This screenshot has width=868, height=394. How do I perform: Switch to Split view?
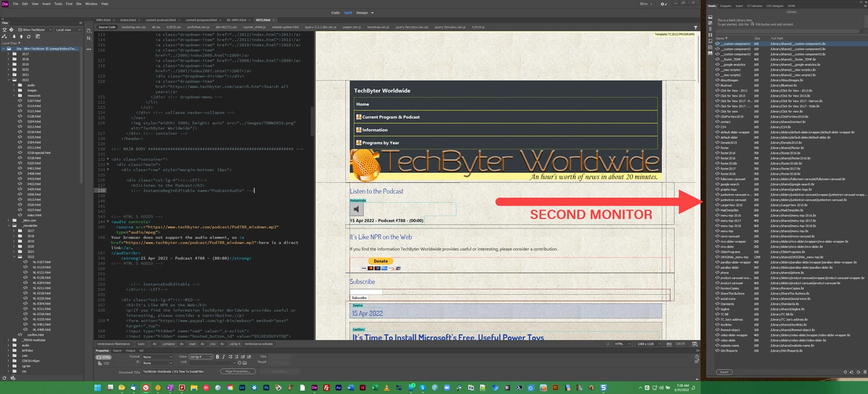348,13
